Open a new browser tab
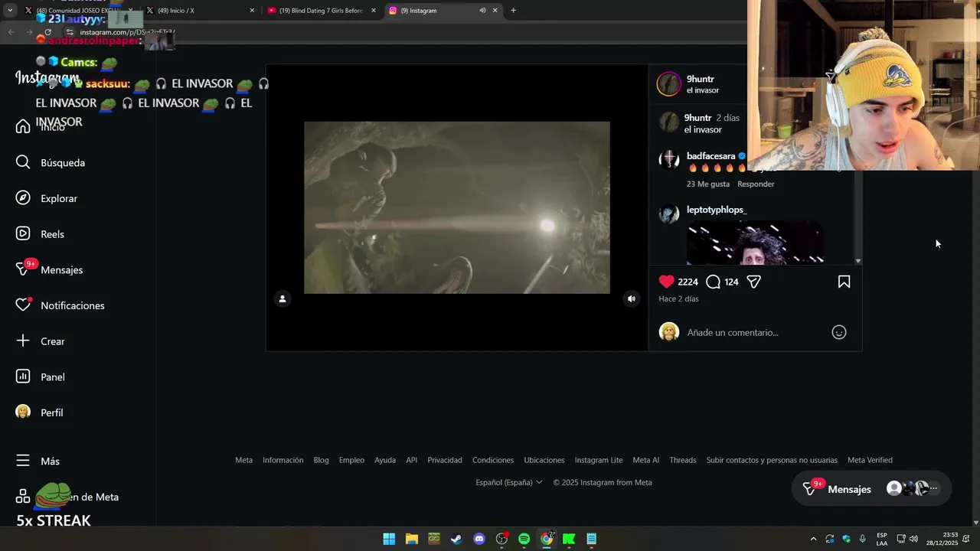 coord(513,10)
